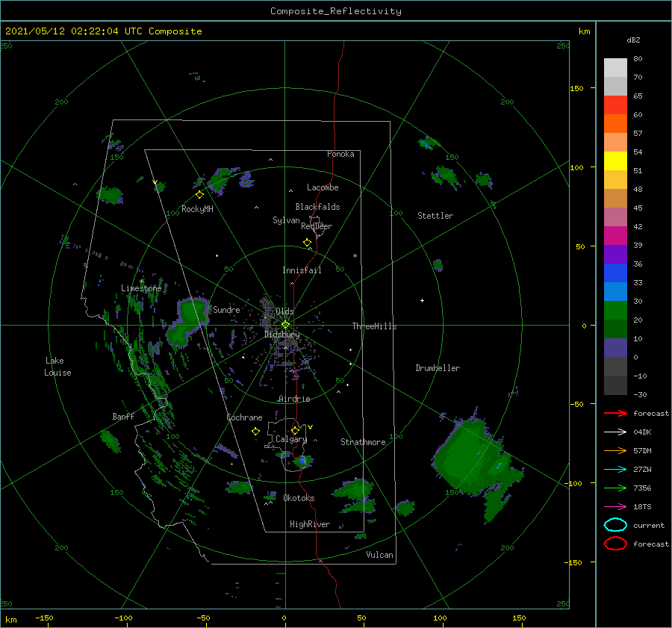Click the blue-core echo south of Calgary
The image size is (672, 628).
302,461
